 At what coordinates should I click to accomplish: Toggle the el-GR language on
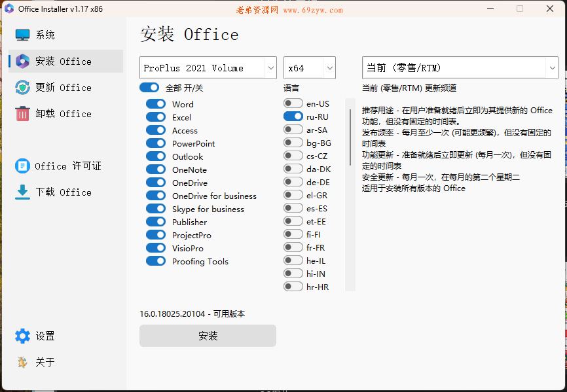(x=293, y=195)
